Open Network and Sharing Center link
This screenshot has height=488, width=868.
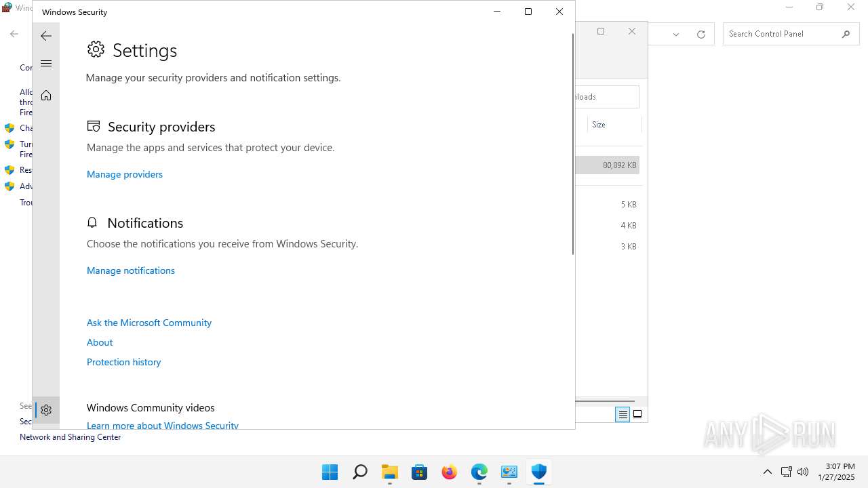[x=71, y=437]
